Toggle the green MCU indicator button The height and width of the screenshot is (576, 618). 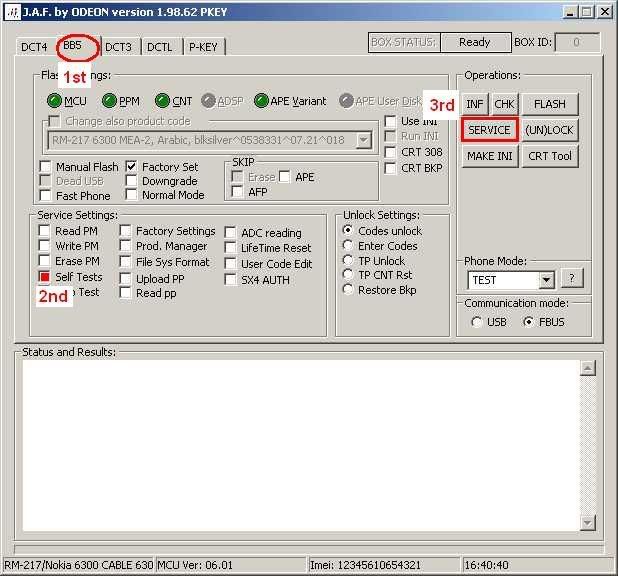tap(54, 101)
